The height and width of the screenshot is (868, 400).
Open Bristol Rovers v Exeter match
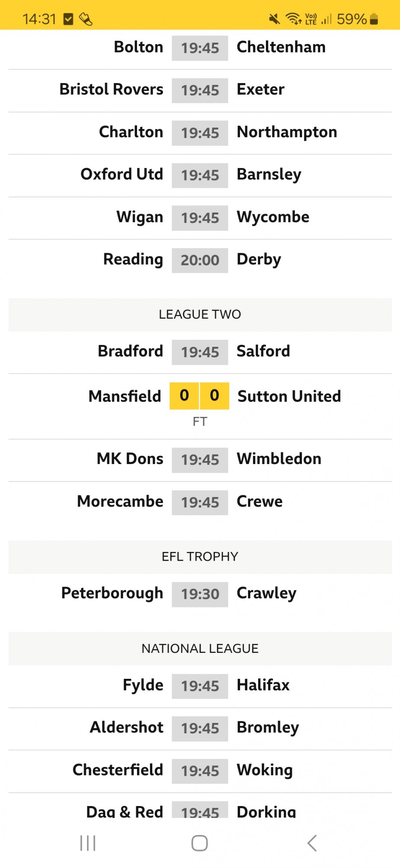200,90
